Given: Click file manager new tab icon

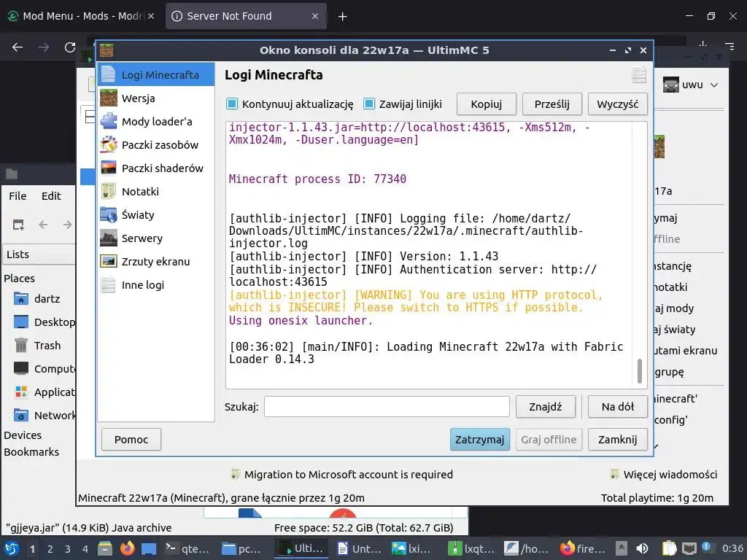Looking at the screenshot, I should (18, 225).
